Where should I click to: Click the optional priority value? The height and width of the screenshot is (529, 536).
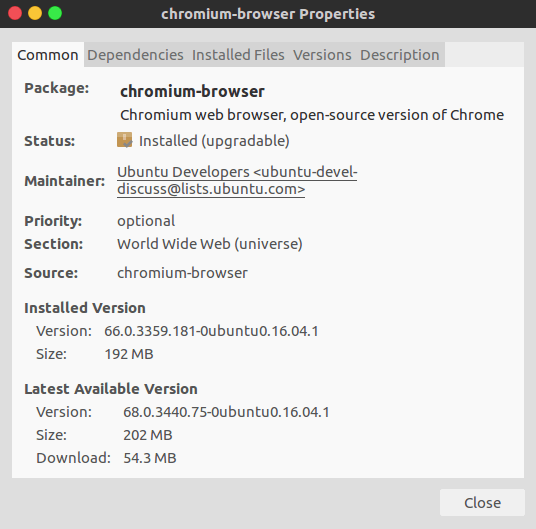pos(146,221)
